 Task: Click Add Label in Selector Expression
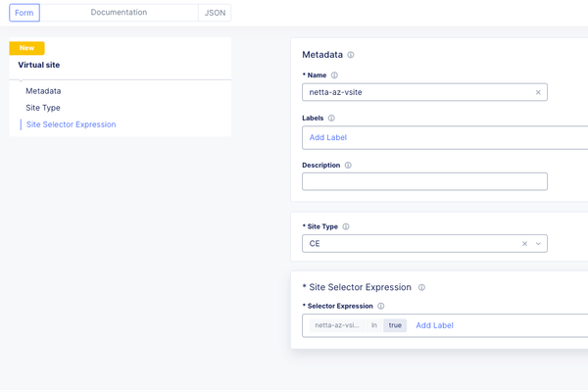(434, 325)
